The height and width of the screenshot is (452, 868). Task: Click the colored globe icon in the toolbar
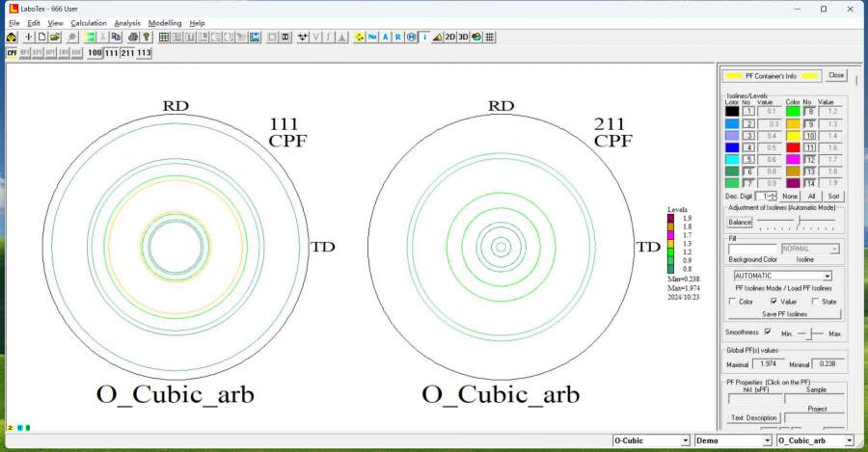pos(476,37)
